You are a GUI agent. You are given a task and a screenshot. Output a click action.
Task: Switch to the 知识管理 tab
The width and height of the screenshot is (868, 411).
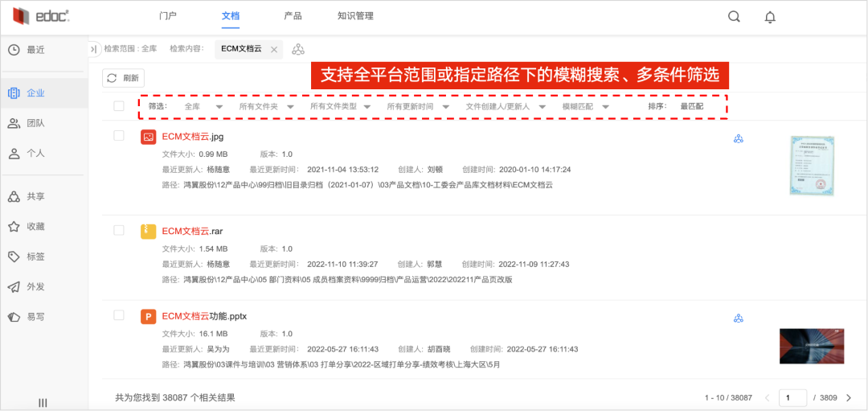(x=355, y=16)
